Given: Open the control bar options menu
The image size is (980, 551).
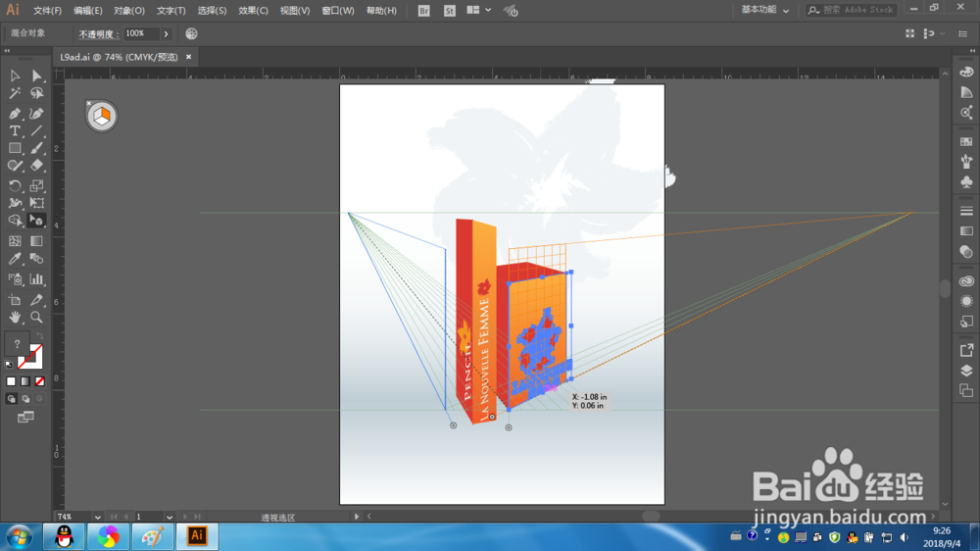Looking at the screenshot, I should [x=963, y=33].
